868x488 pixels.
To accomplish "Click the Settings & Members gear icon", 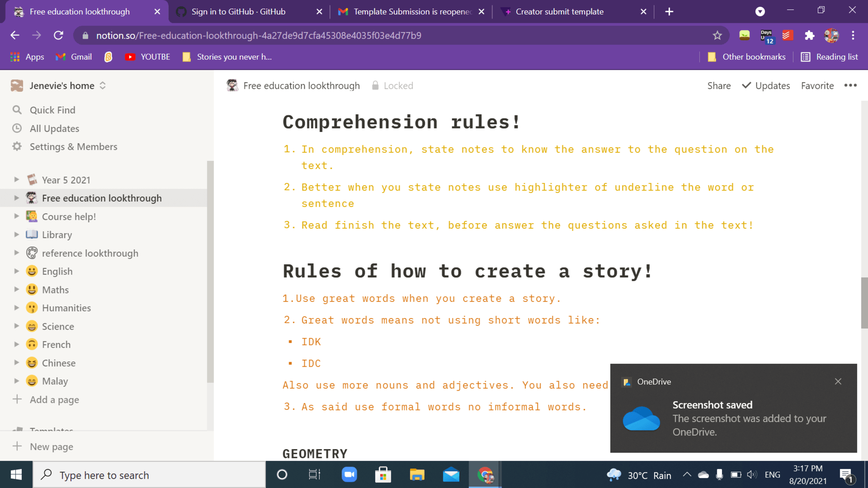I will [x=17, y=146].
